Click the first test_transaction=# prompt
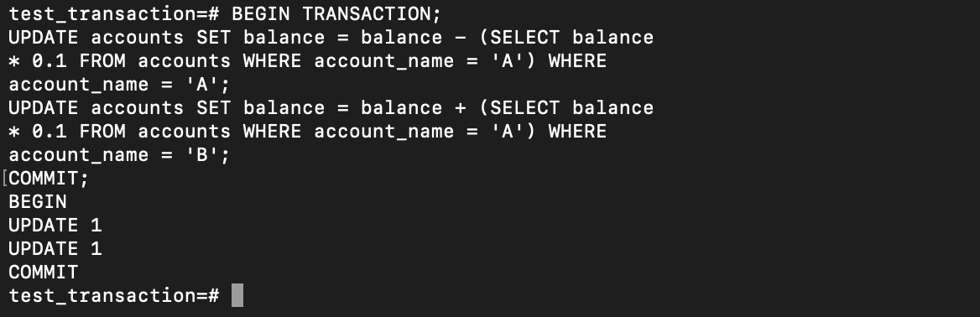The image size is (980, 317). (x=114, y=13)
